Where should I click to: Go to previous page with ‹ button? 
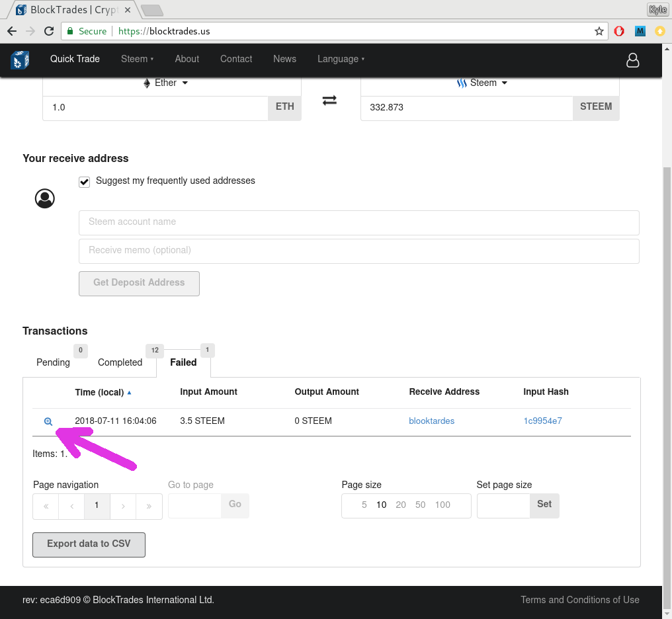71,507
